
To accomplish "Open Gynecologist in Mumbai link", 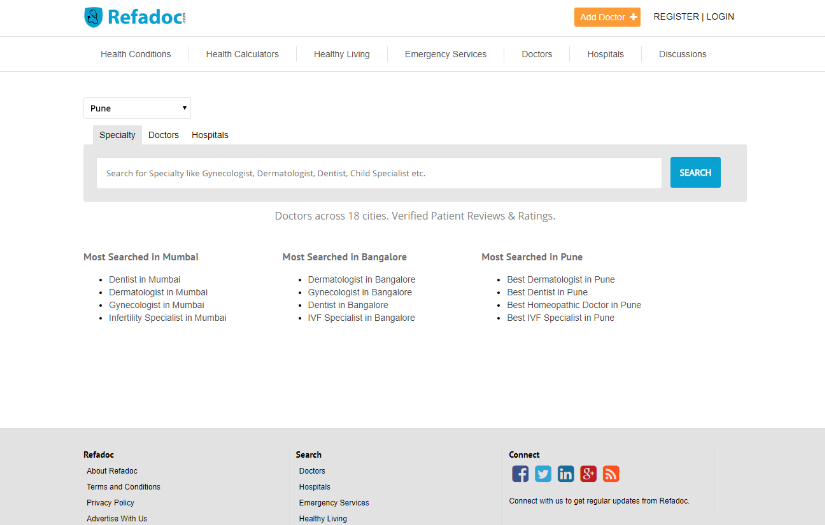I will point(157,305).
